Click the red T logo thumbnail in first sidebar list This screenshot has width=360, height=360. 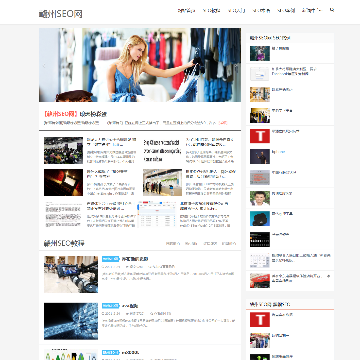(260, 136)
